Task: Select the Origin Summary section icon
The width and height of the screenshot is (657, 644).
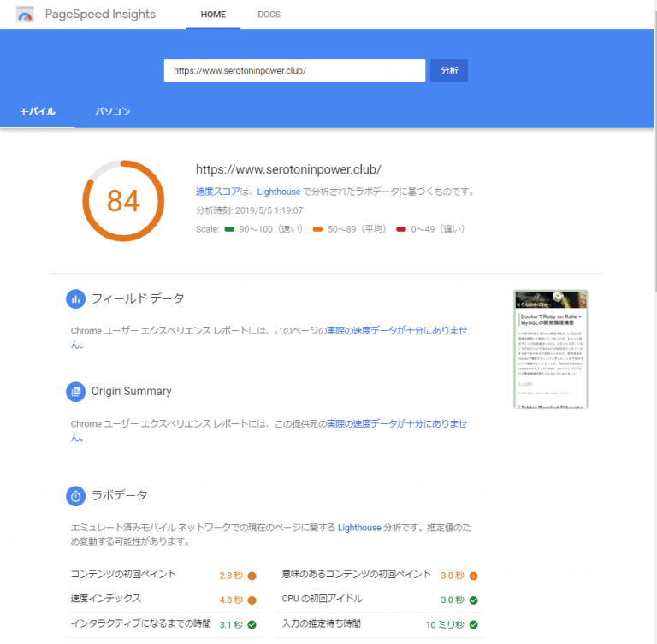Action: pos(75,392)
